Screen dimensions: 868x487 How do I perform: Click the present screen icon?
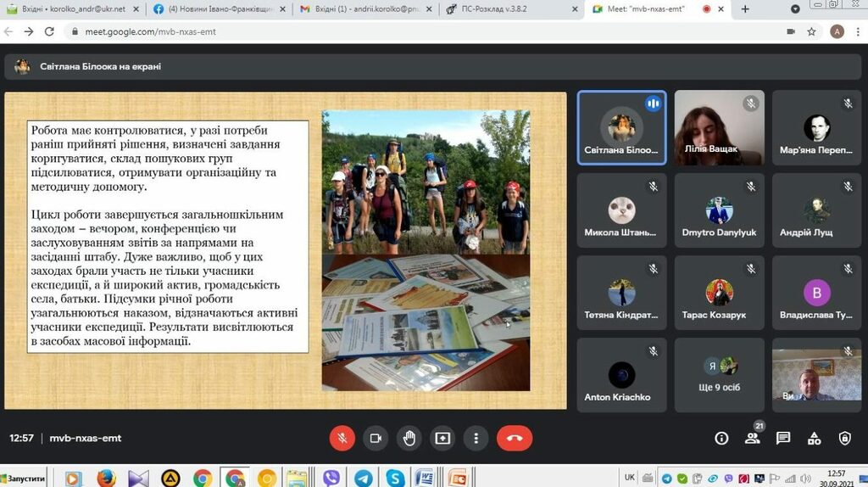pyautogui.click(x=442, y=438)
